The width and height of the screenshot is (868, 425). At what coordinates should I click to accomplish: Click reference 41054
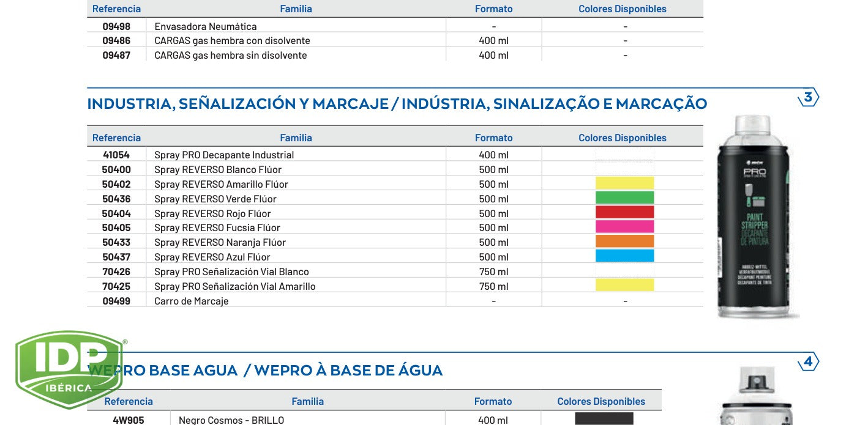coord(116,155)
